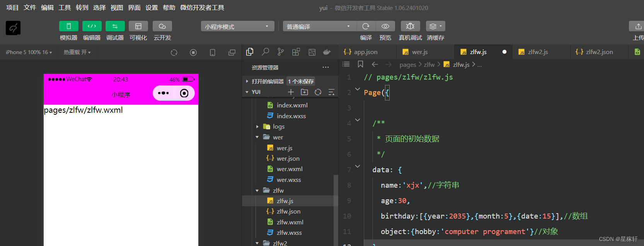This screenshot has width=644, height=246.
Task: Toggle the simulator panel button
Action: 68,26
